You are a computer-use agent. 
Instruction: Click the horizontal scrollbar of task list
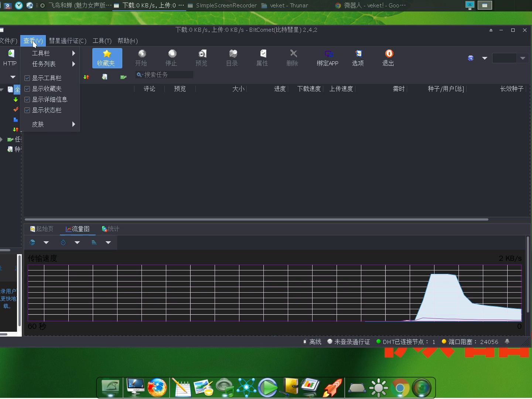point(256,219)
